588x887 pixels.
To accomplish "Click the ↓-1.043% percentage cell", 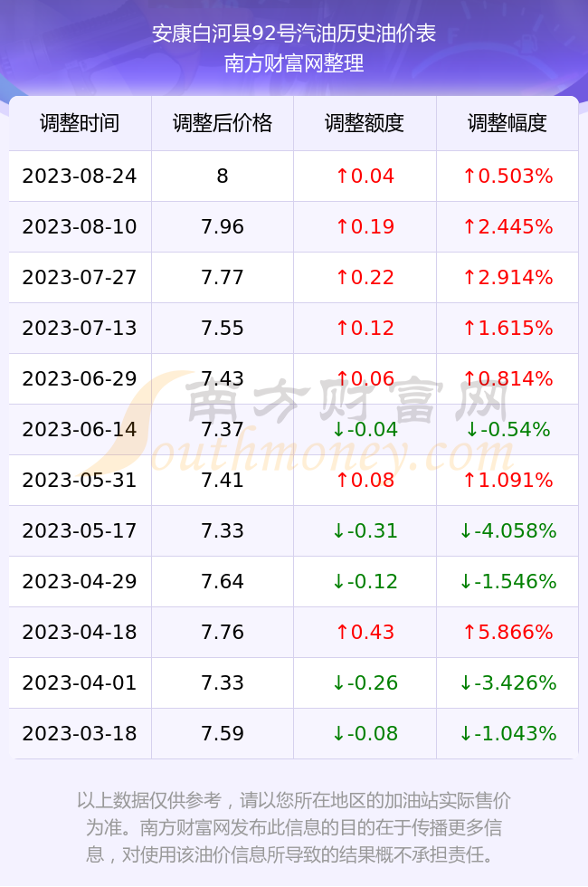I will [507, 734].
